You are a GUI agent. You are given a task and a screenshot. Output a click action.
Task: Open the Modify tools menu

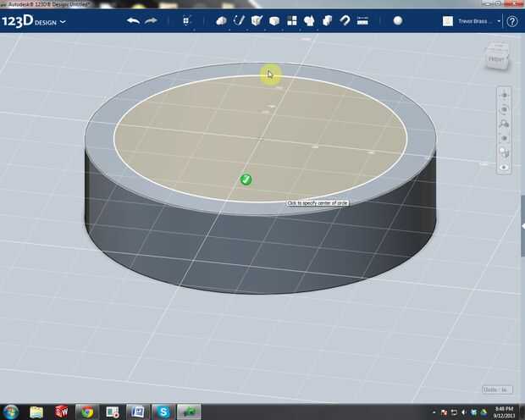274,21
